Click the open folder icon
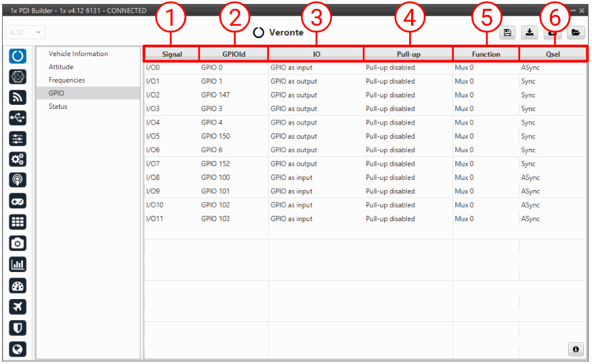Screen dimensions: 592x364 (x=576, y=32)
